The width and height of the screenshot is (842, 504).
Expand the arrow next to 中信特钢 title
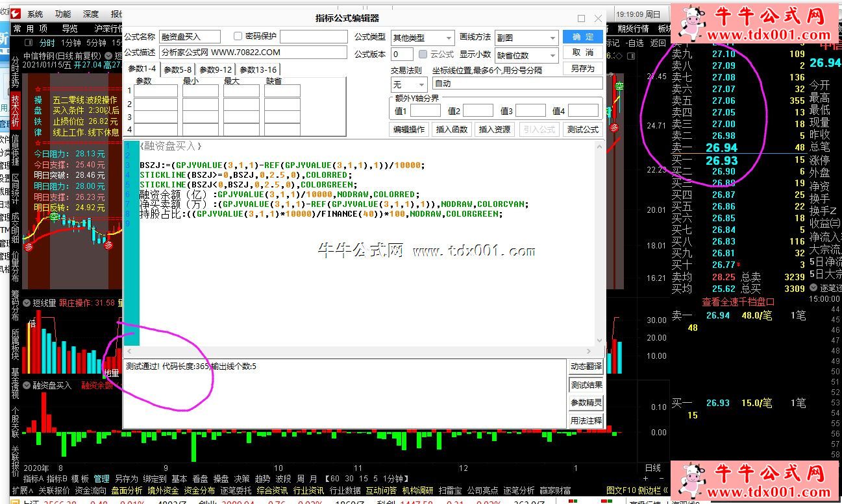pos(109,56)
